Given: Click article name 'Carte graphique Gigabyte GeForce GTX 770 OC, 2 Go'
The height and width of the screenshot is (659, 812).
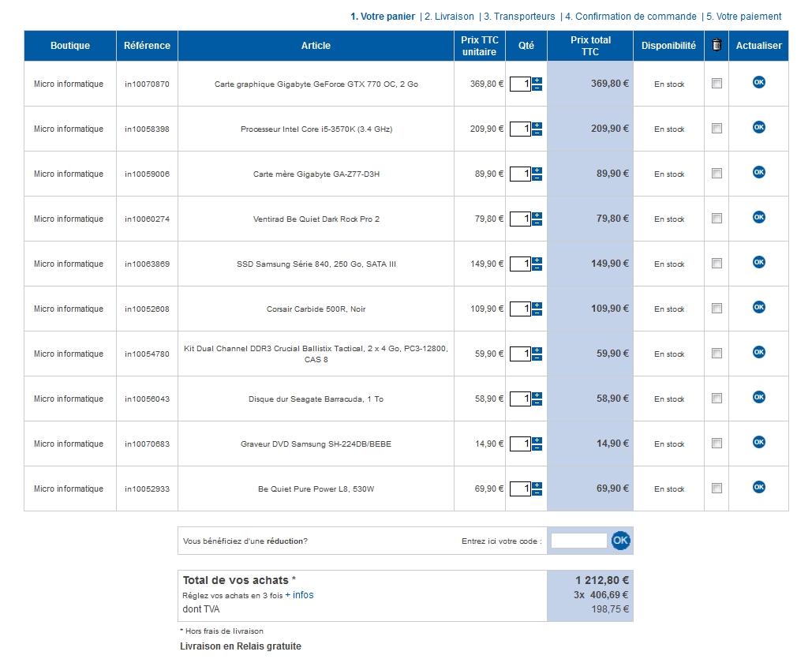Looking at the screenshot, I should pyautogui.click(x=316, y=84).
